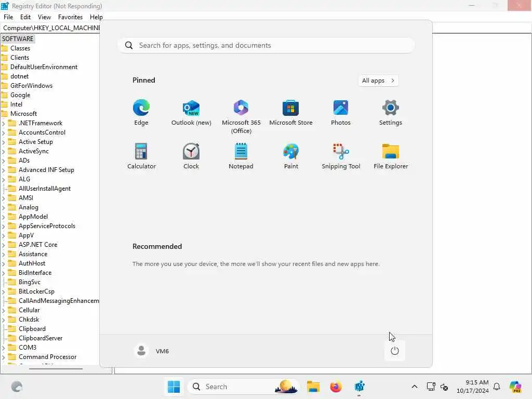The width and height of the screenshot is (532, 399).
Task: Select Registry Editor taskbar icon
Action: [x=360, y=387]
